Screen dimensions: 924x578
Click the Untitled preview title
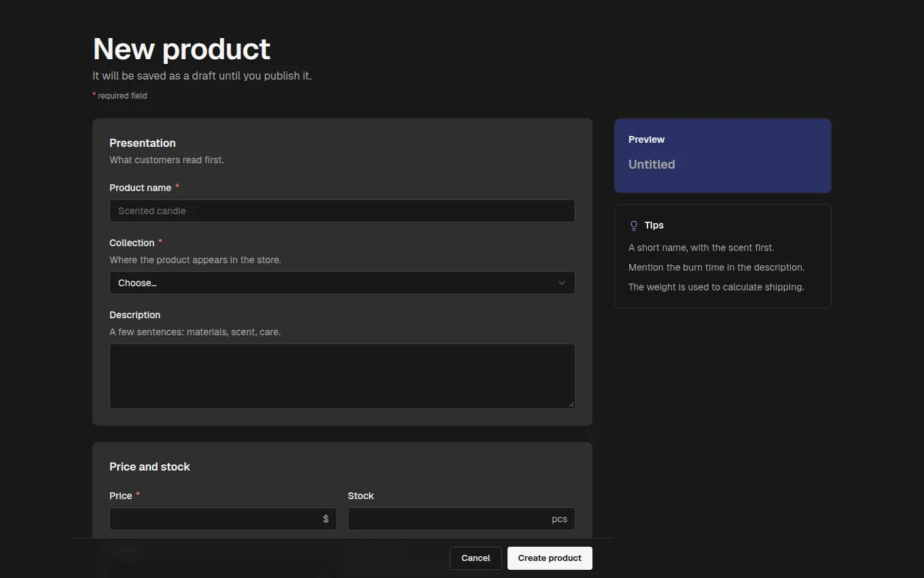click(x=652, y=165)
